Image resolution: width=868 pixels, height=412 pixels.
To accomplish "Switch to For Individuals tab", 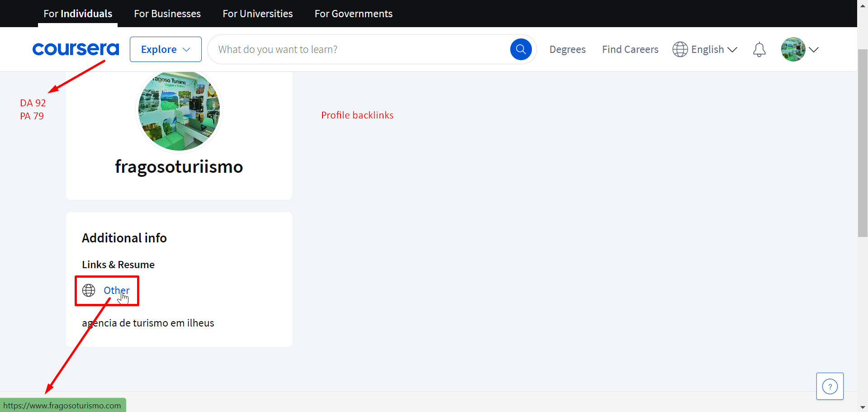I will (78, 14).
